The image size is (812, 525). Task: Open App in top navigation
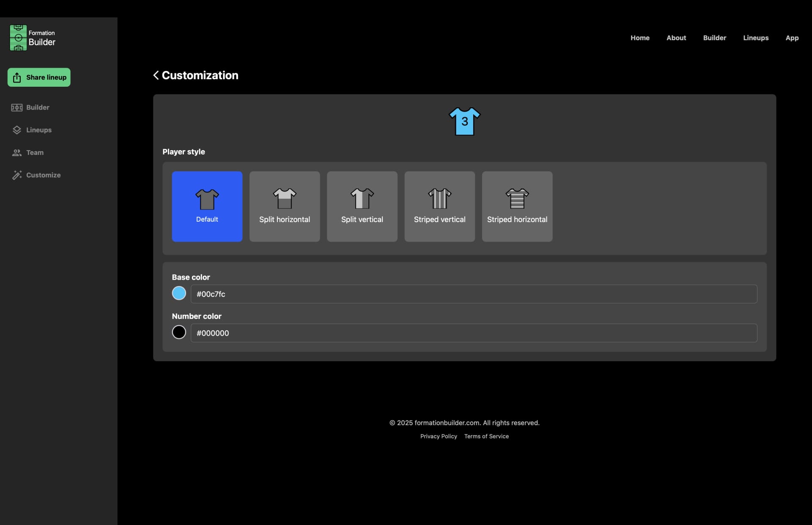[792, 38]
